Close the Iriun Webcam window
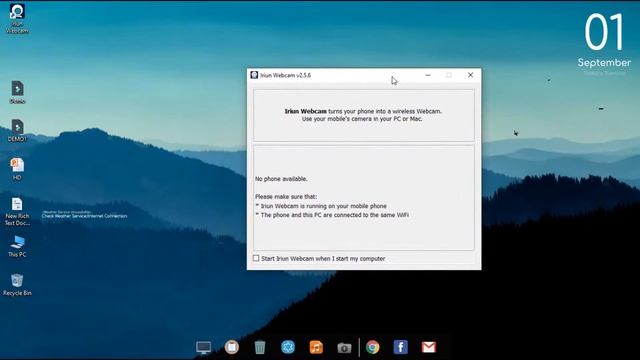This screenshot has width=640, height=360. click(470, 75)
